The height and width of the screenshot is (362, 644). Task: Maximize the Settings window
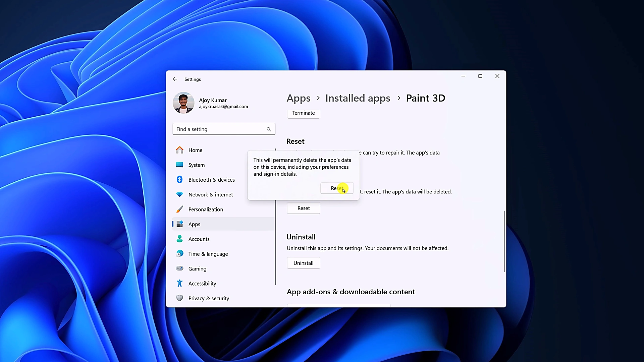pyautogui.click(x=480, y=76)
